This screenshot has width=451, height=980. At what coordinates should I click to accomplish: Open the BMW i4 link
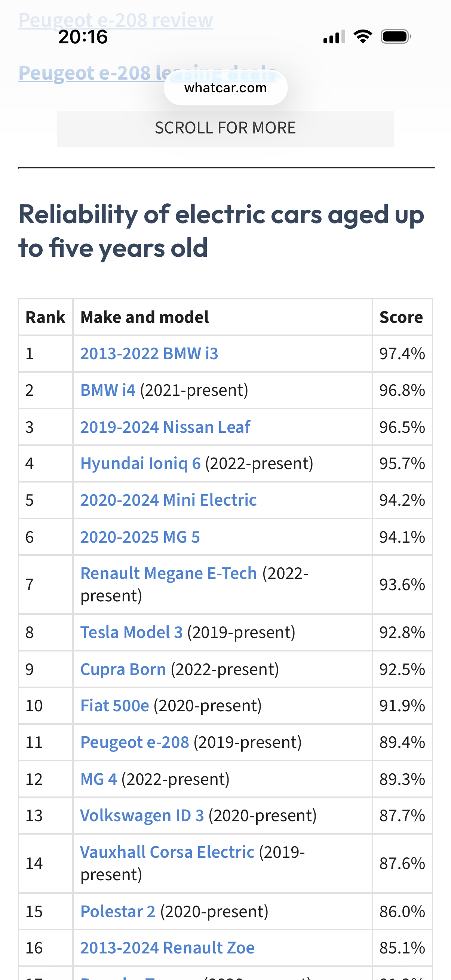click(108, 390)
